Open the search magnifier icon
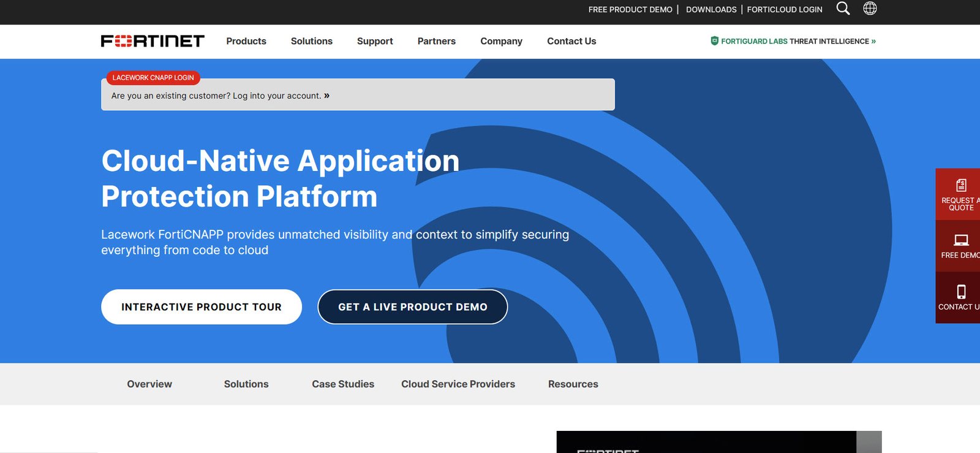980x453 pixels. (843, 9)
